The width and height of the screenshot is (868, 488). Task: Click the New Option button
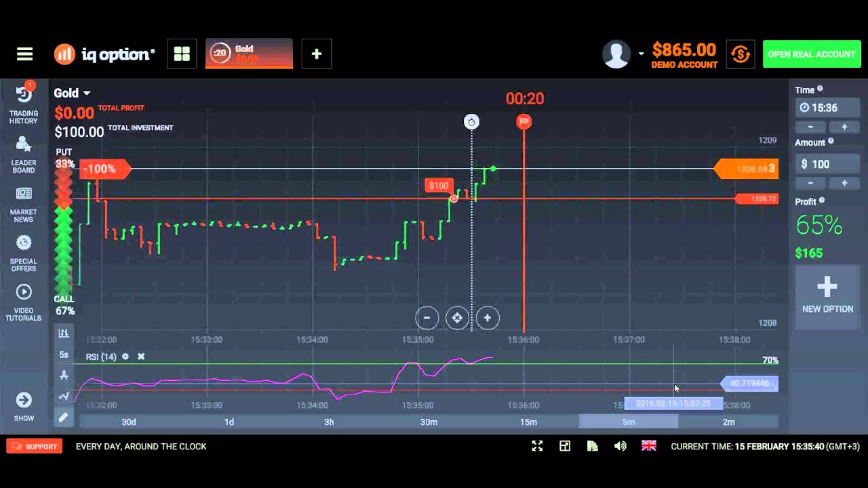point(827,296)
